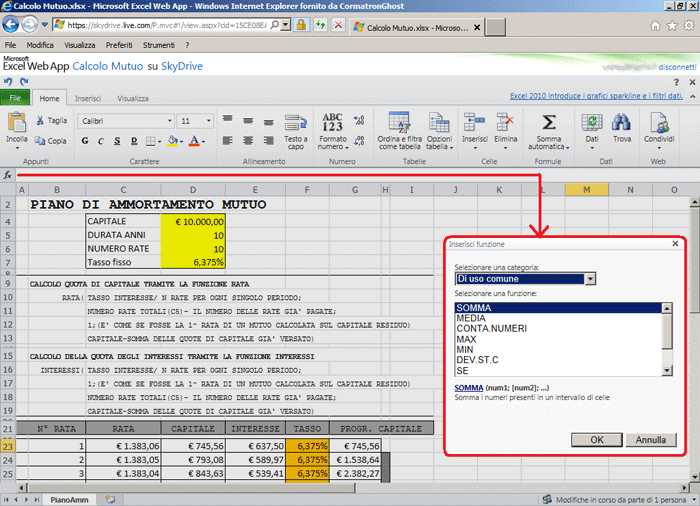Click browser refresh icon
The image size is (700, 506).
(x=320, y=25)
